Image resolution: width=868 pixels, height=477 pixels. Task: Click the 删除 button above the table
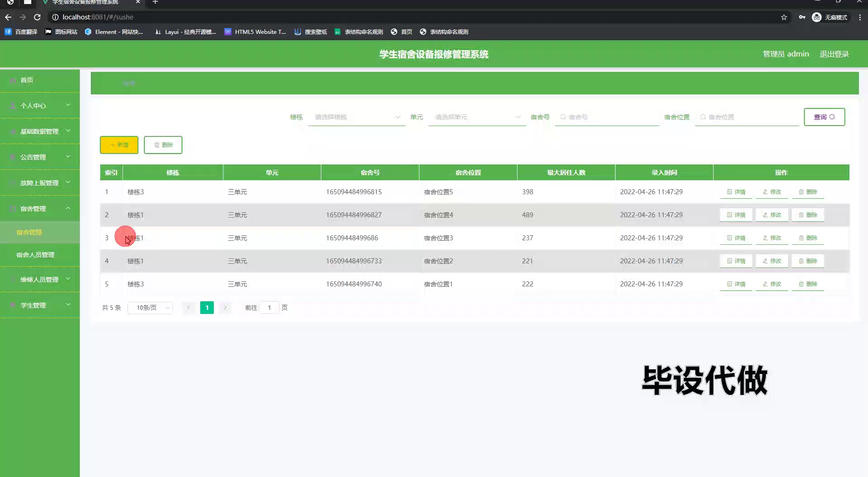click(163, 145)
